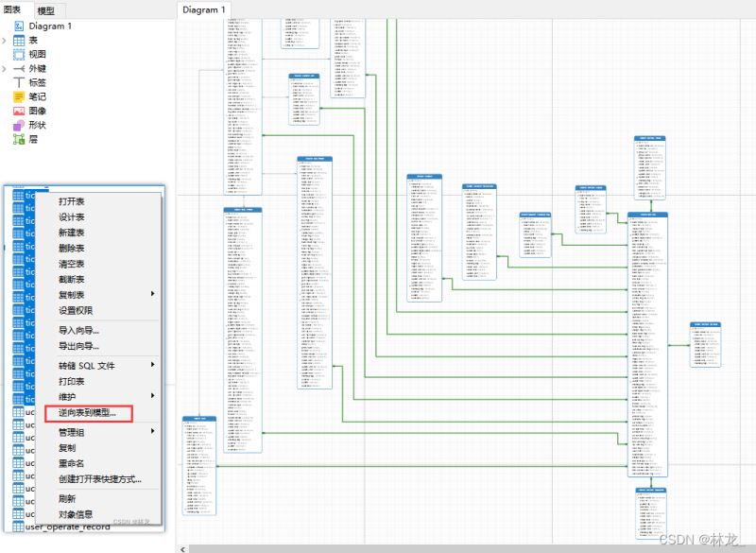Click the horizontal scrollbar left arrow

[181, 547]
